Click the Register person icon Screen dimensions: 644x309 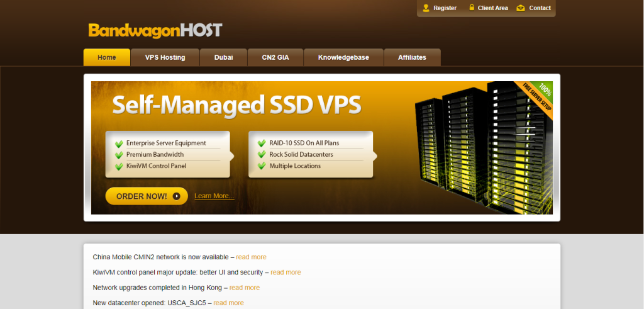coord(426,8)
